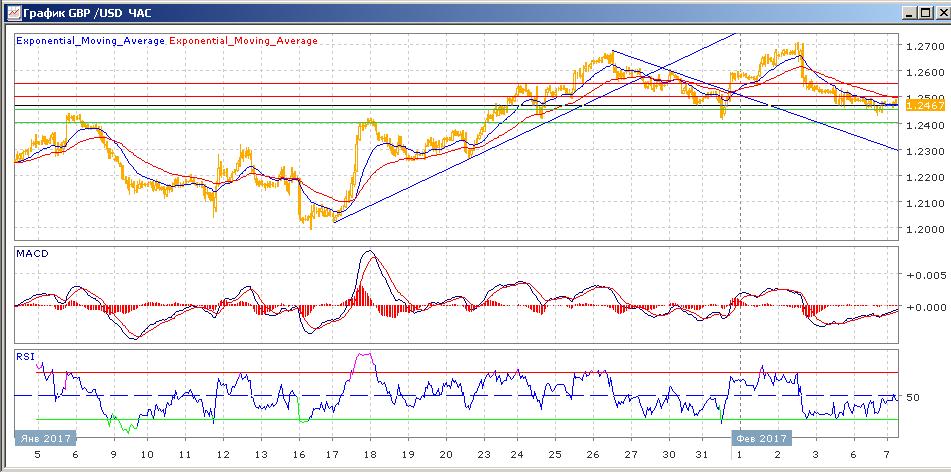Image resolution: width=951 pixels, height=474 pixels.
Task: Click date 31 on the time axis
Action: point(702,455)
